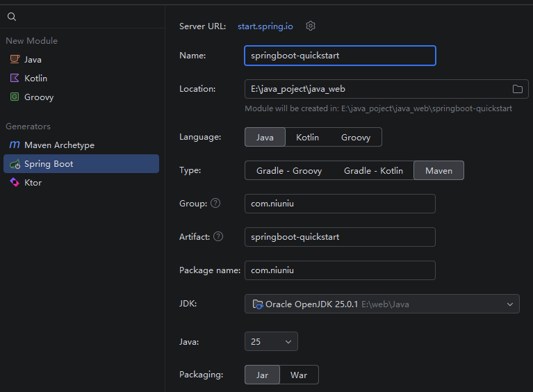Click the Maven Archetype m icon
Image resolution: width=533 pixels, height=392 pixels.
pyautogui.click(x=15, y=145)
